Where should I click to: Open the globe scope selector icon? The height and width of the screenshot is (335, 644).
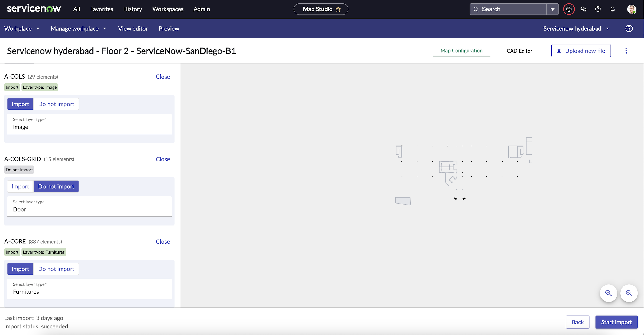(569, 9)
